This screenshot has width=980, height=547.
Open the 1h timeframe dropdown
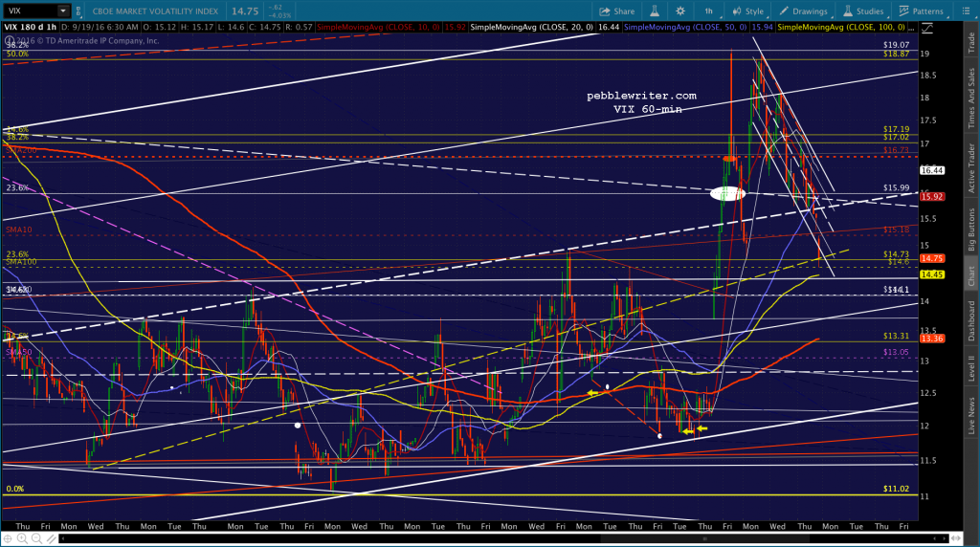709,11
